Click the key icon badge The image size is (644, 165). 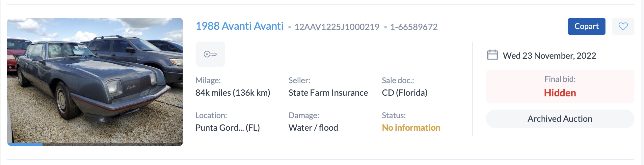tap(210, 54)
